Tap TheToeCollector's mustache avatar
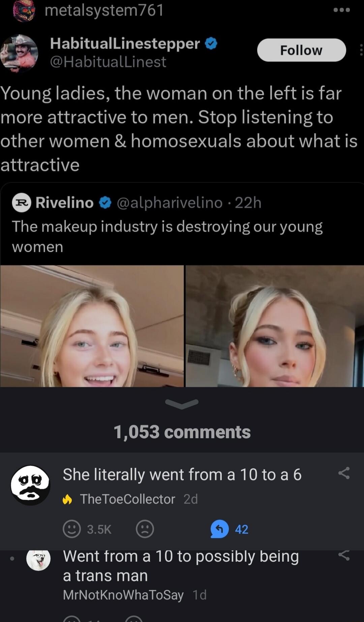Viewport: 364px width, 622px height. click(x=30, y=485)
